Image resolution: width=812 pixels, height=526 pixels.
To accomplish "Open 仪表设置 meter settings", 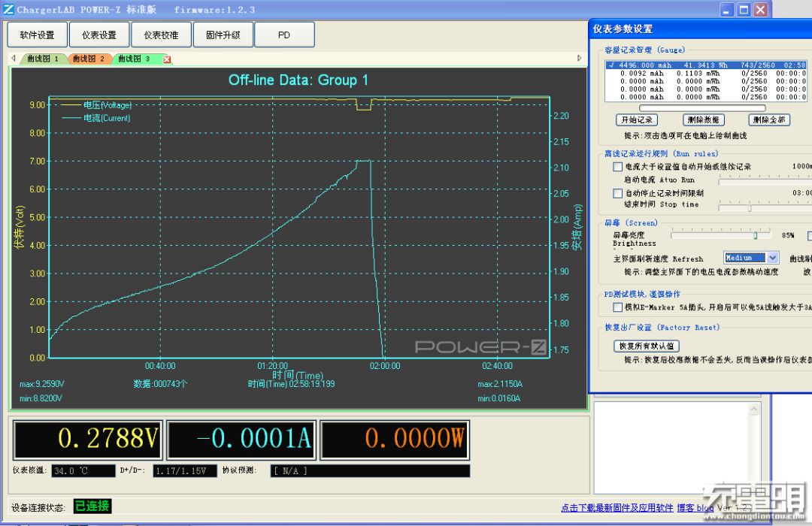I will (99, 35).
